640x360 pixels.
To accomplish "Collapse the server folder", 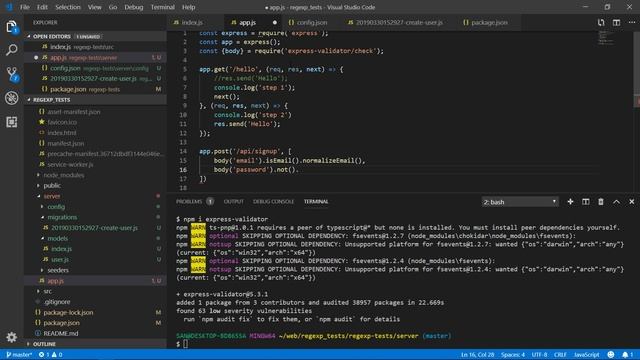I will click(52, 196).
